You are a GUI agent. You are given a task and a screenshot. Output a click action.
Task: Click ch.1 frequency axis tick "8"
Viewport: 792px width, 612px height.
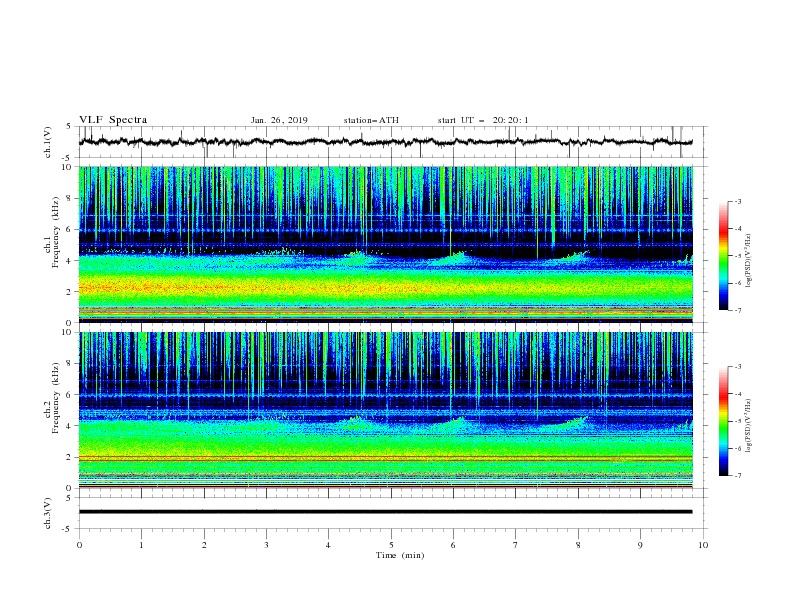click(x=71, y=198)
